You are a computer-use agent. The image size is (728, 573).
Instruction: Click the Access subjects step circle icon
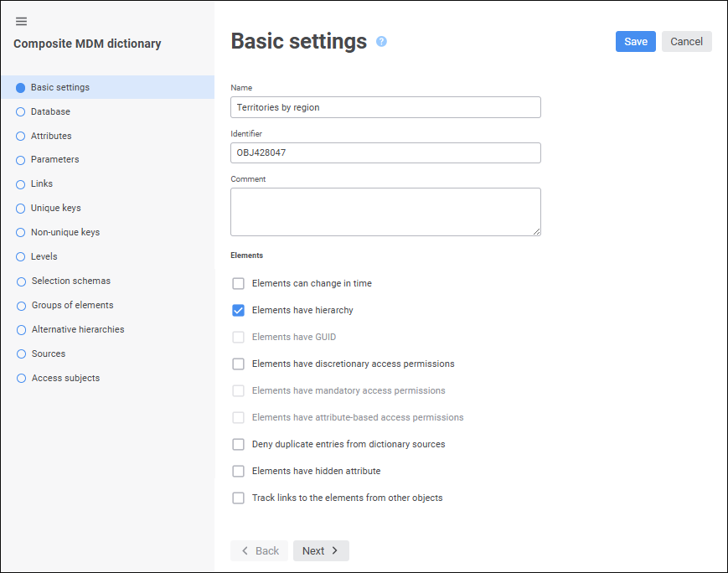[21, 379]
